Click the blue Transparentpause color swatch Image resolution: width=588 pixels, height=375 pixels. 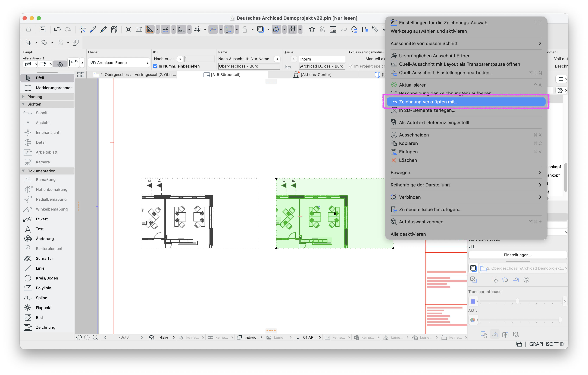coord(473,301)
